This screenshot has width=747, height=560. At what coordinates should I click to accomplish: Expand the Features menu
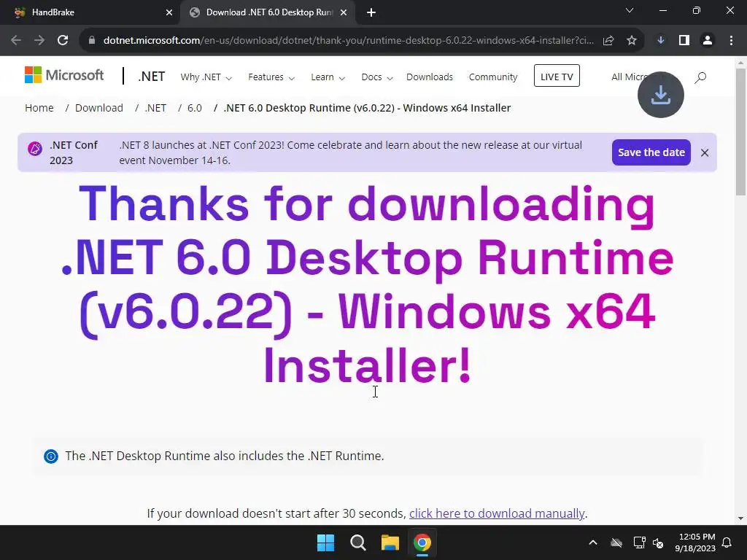pyautogui.click(x=271, y=77)
